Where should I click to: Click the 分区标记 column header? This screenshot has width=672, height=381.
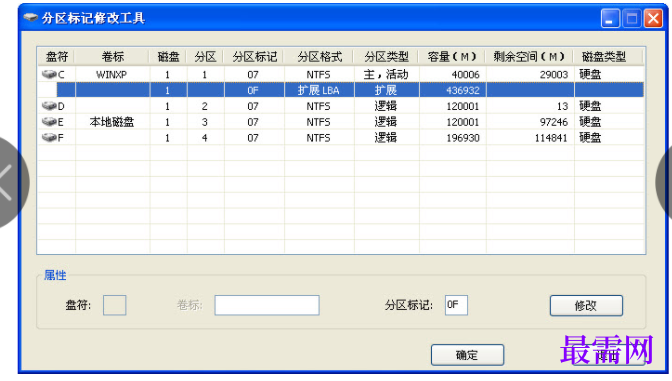[255, 57]
